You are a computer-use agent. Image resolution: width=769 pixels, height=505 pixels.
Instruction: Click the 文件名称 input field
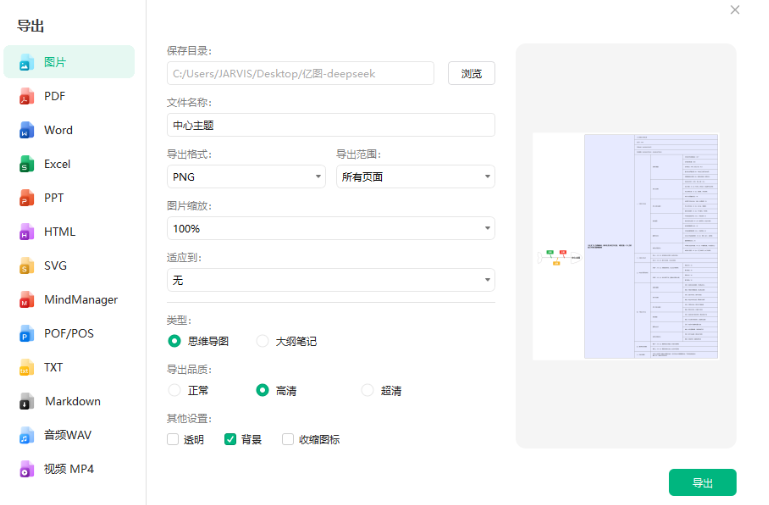pos(330,125)
